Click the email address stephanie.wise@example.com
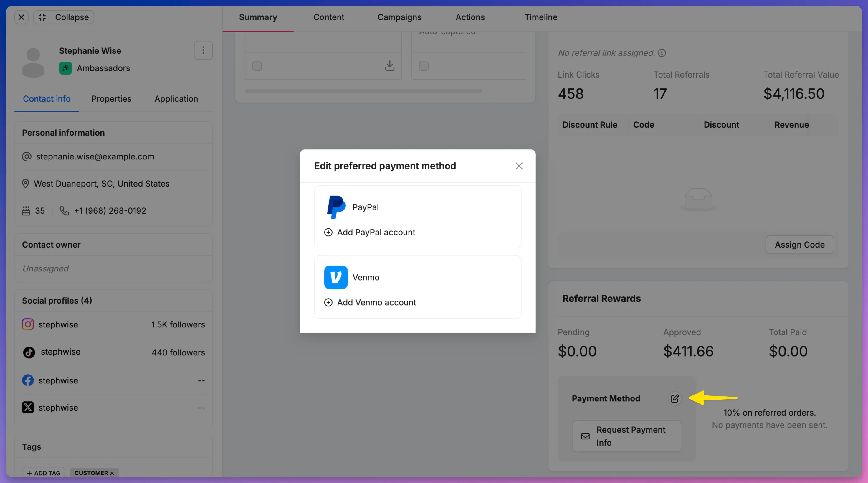The width and height of the screenshot is (868, 483). pyautogui.click(x=95, y=156)
